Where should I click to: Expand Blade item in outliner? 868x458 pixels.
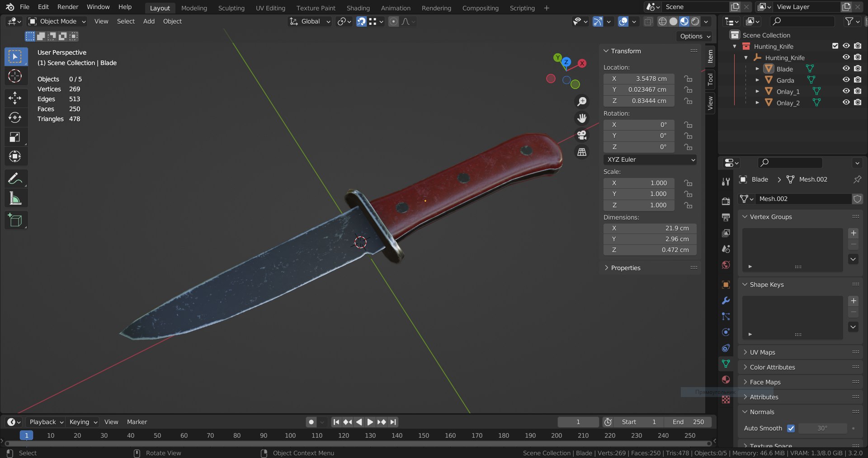tap(757, 69)
